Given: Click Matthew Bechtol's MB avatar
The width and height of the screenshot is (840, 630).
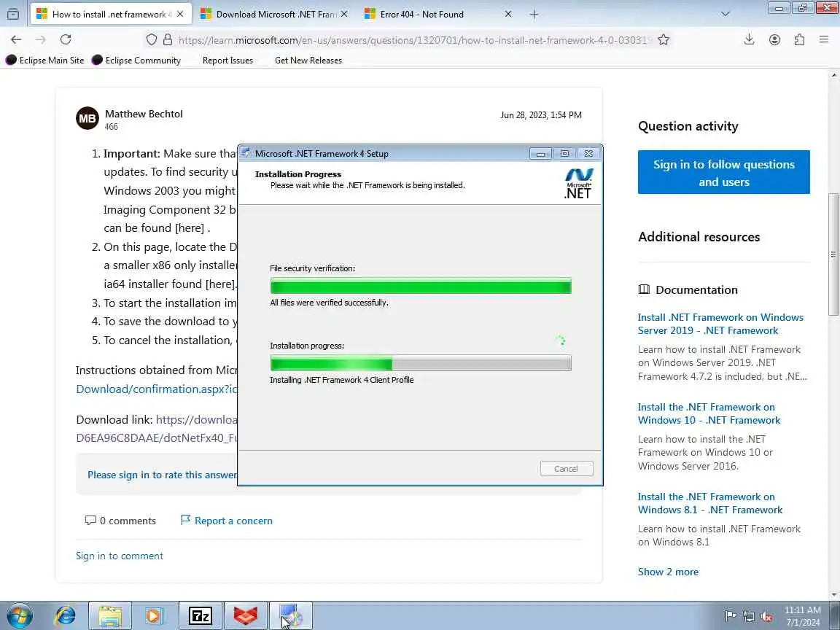Looking at the screenshot, I should (x=87, y=118).
